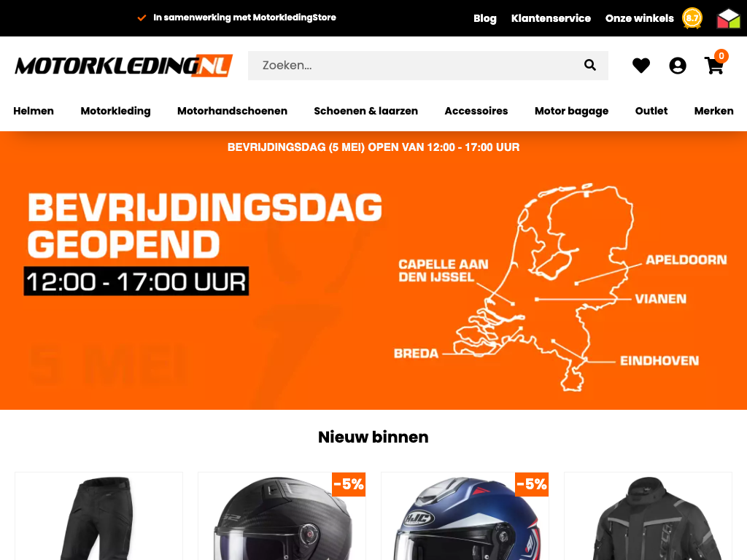This screenshot has height=560, width=747.
Task: Click the Bevrijdingsdag geopend banner
Action: coord(373,271)
